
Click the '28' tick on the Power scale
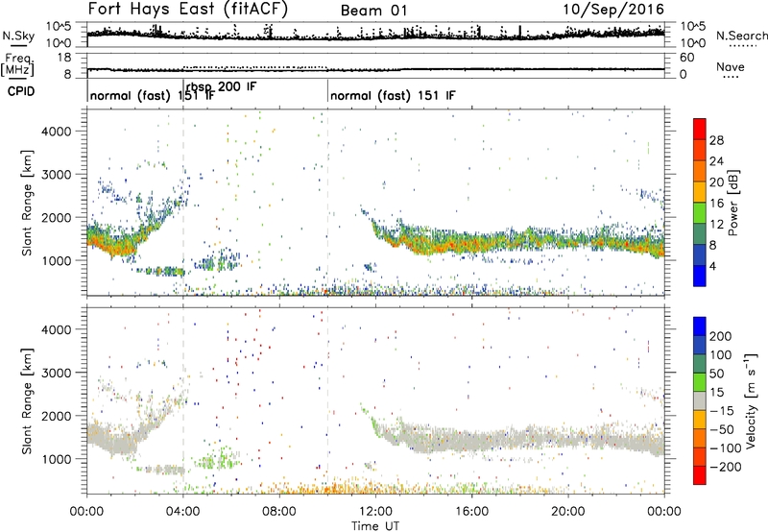[716, 140]
